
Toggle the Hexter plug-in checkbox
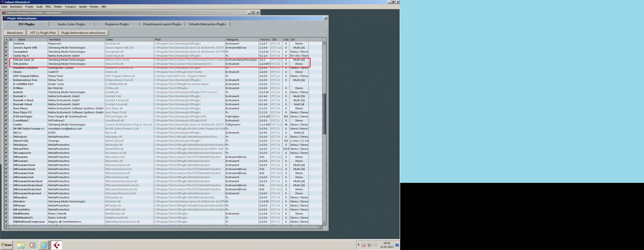pos(6,72)
